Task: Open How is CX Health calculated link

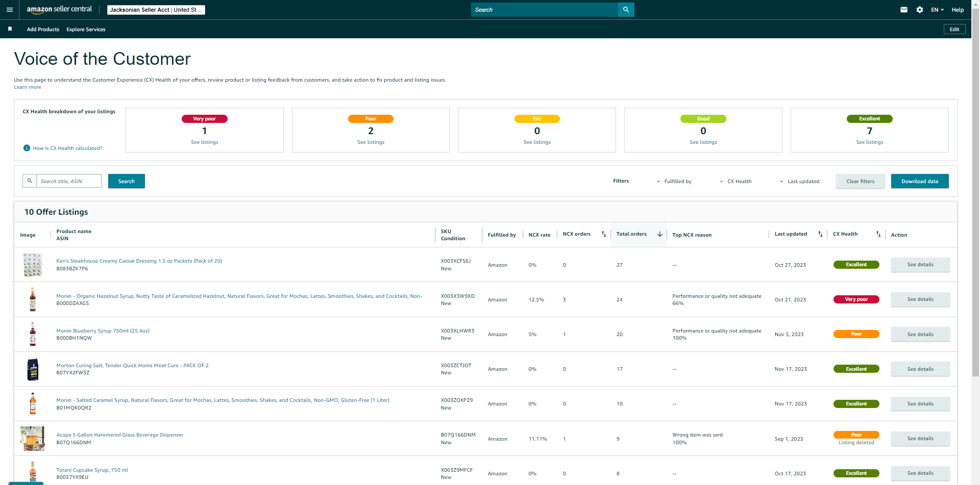Action: [67, 148]
